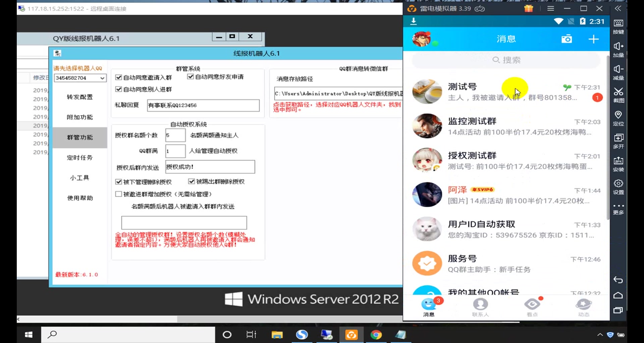Open Chrome from taskbar
Viewport: 644px width, 343px height.
coord(376,335)
